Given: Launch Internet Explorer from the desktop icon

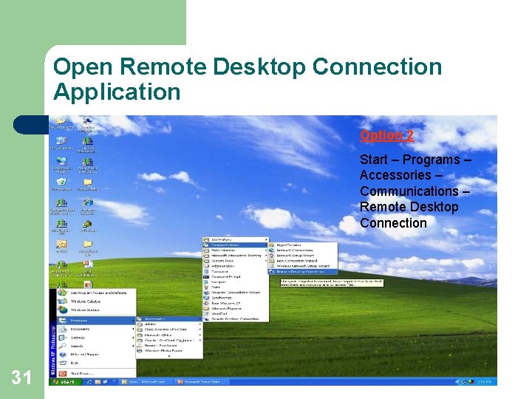Looking at the screenshot, I should pos(88,205).
